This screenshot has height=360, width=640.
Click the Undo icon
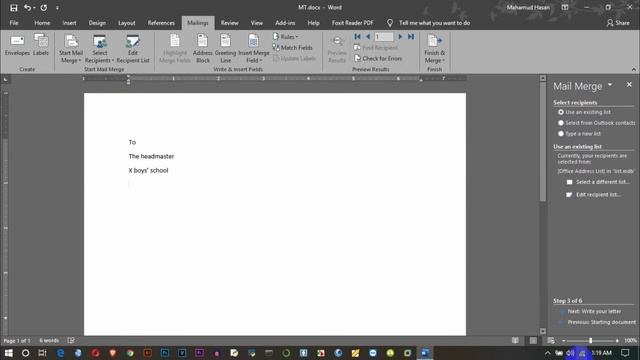click(x=27, y=7)
